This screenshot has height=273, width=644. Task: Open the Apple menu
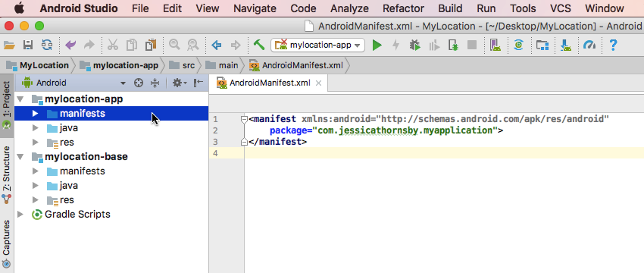pos(19,8)
